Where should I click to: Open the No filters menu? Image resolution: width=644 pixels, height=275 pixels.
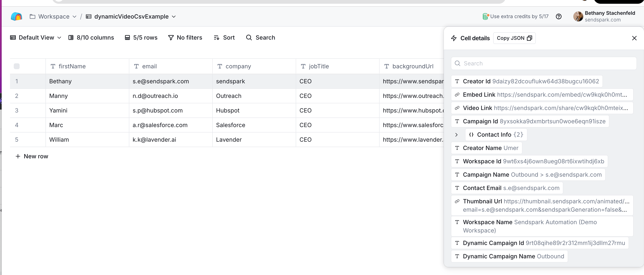tap(185, 38)
